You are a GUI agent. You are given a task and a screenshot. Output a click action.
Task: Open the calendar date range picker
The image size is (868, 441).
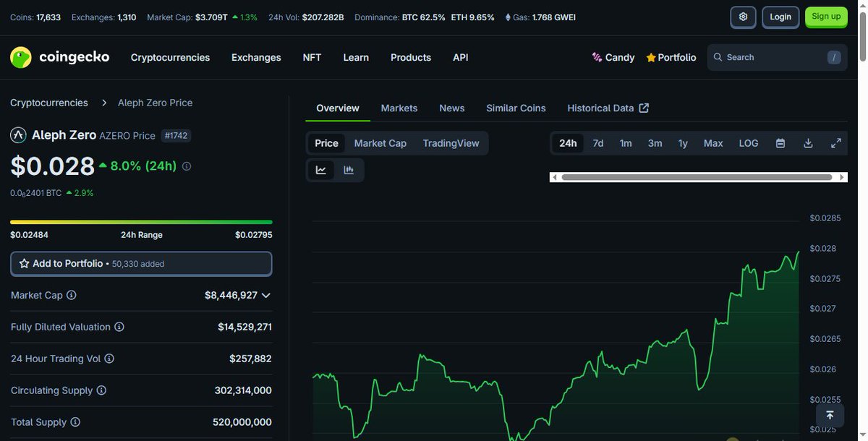(x=780, y=143)
